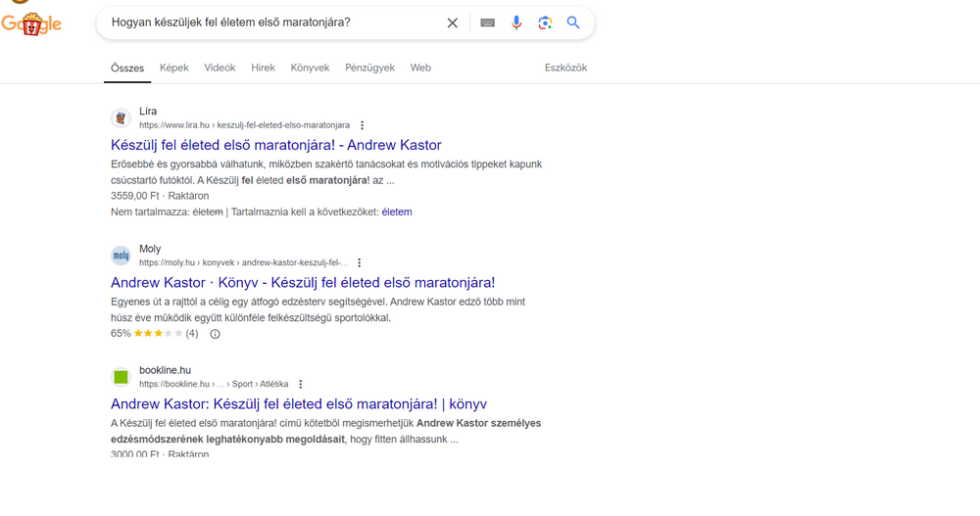Open rating info icon next to (4)
980x516 pixels.
215,334
